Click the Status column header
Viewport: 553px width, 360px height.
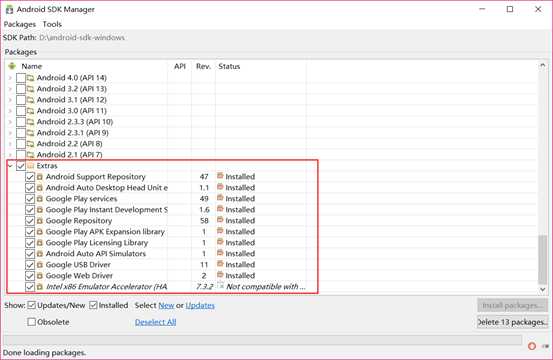click(x=229, y=66)
